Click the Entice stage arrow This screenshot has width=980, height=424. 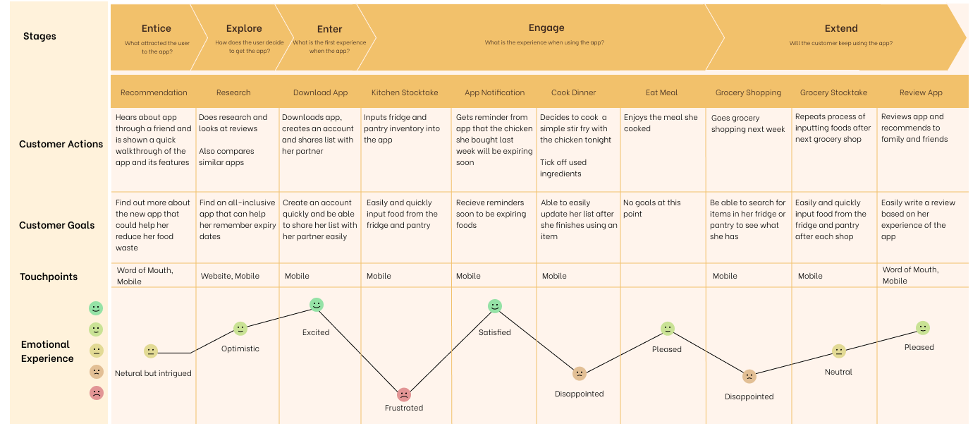(157, 37)
